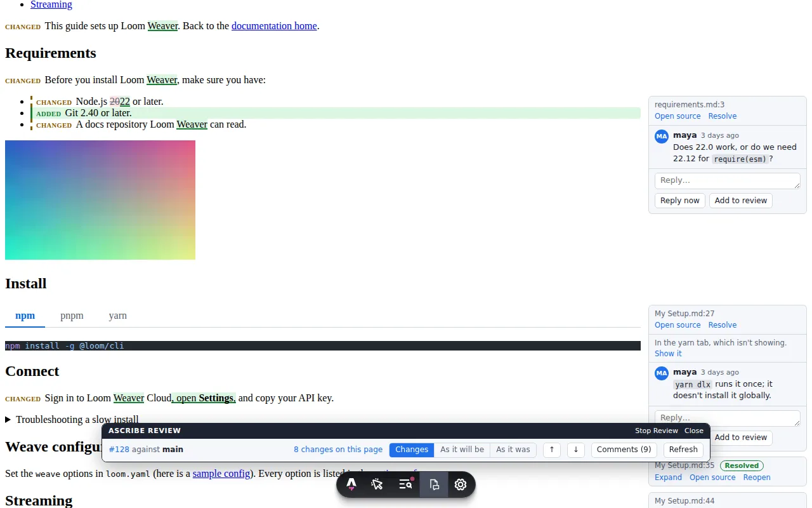Switch to As it will be view
The image size is (812, 508).
click(462, 450)
